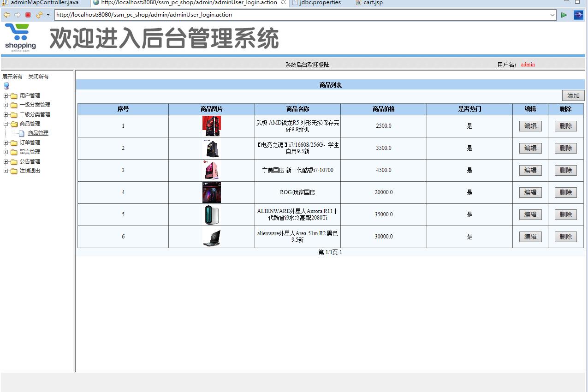Click the 添加 button to add product
588x392 pixels.
coord(573,95)
